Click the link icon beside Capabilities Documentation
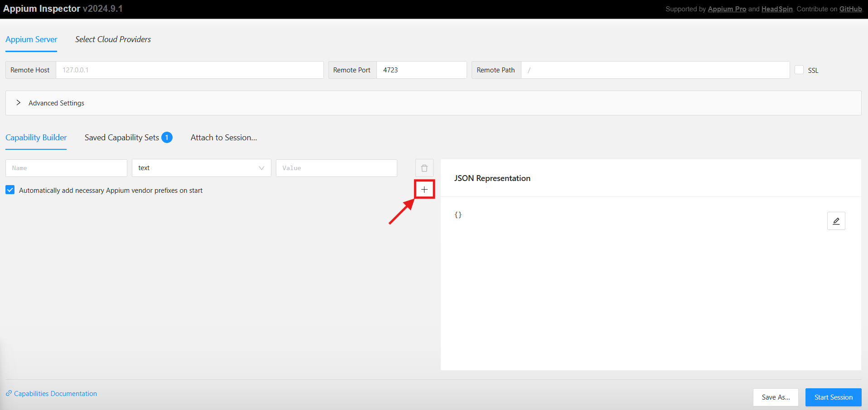Screen dimensions: 868x410 pos(9,393)
